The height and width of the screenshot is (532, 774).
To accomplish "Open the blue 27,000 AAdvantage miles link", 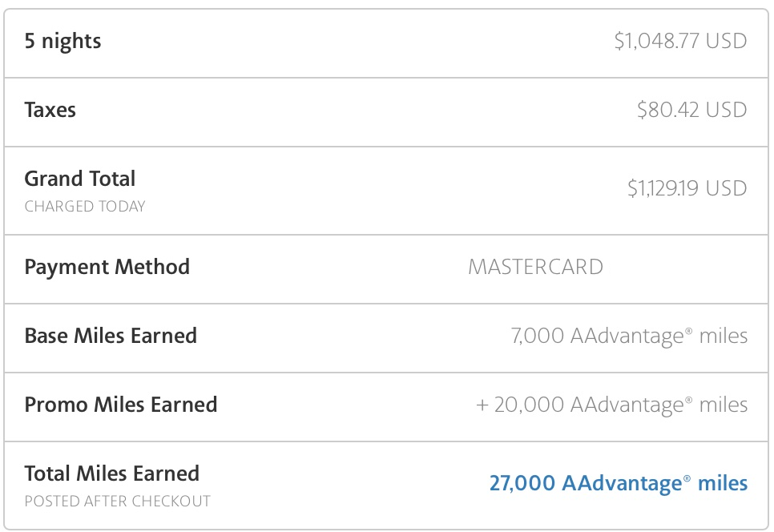I will pyautogui.click(x=619, y=483).
